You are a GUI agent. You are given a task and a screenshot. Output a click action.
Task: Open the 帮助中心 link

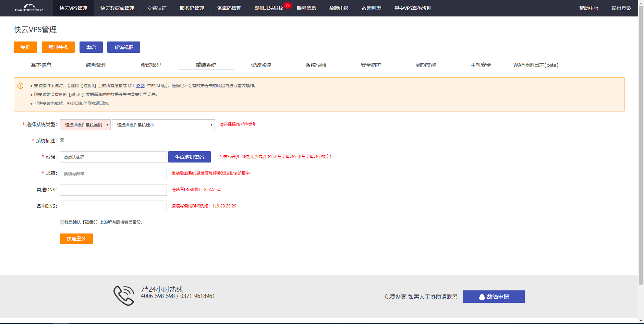click(589, 8)
